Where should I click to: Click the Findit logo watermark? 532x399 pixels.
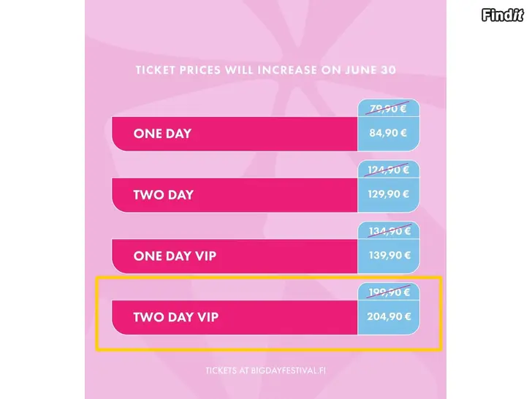(503, 15)
